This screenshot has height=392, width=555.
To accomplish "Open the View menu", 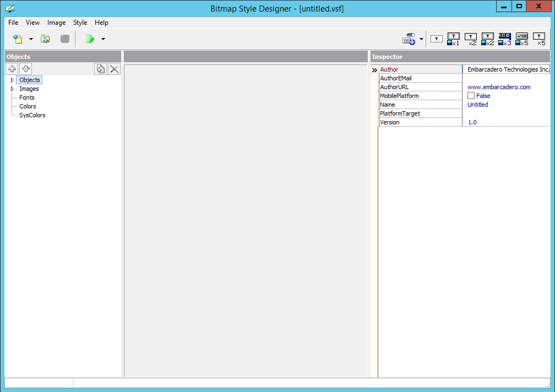I will point(32,23).
